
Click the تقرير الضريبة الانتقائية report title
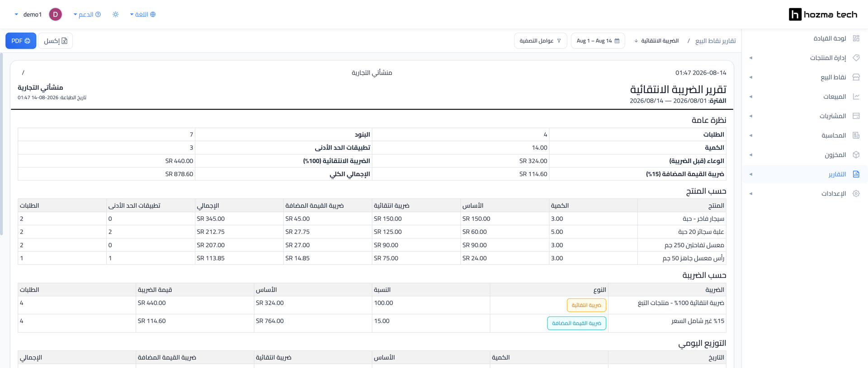pyautogui.click(x=678, y=89)
